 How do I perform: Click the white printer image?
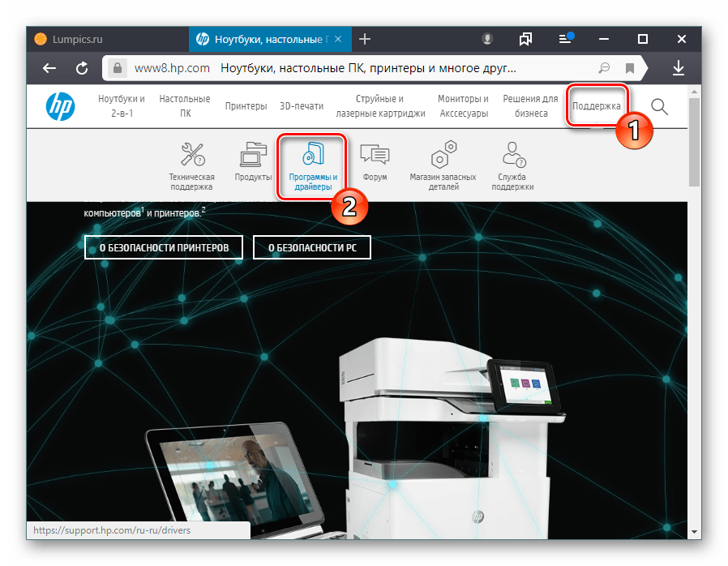[451, 439]
